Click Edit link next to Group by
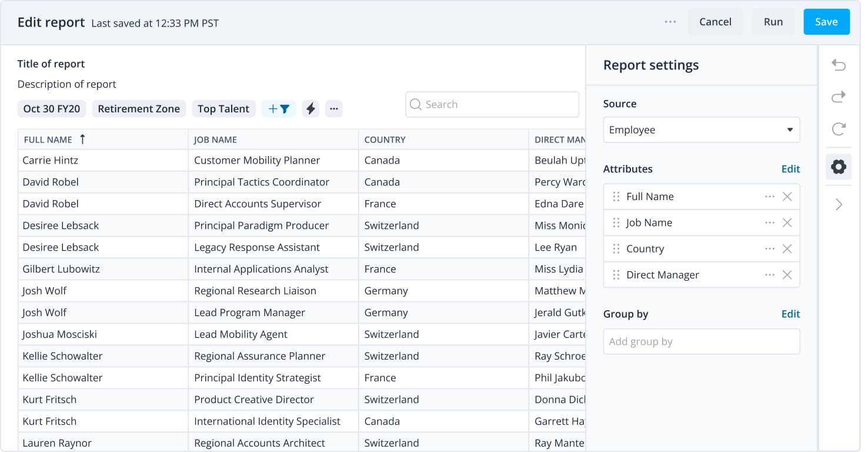Viewport: 868px width, 452px height. [x=790, y=314]
